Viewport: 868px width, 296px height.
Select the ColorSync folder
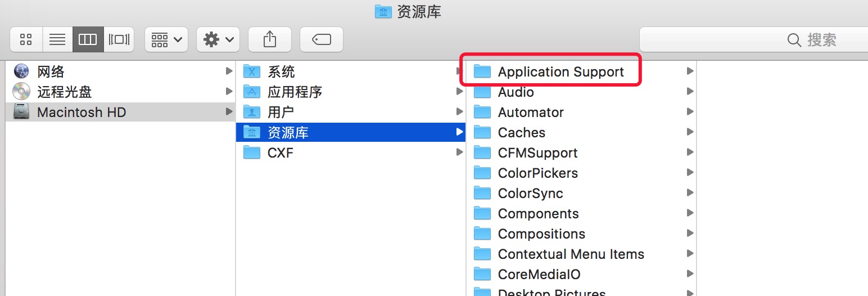[x=530, y=193]
